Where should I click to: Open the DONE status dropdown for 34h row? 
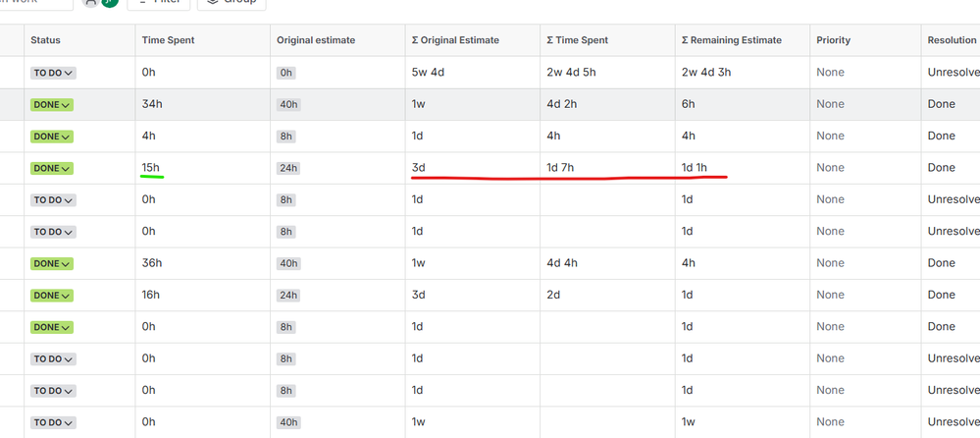tap(52, 104)
